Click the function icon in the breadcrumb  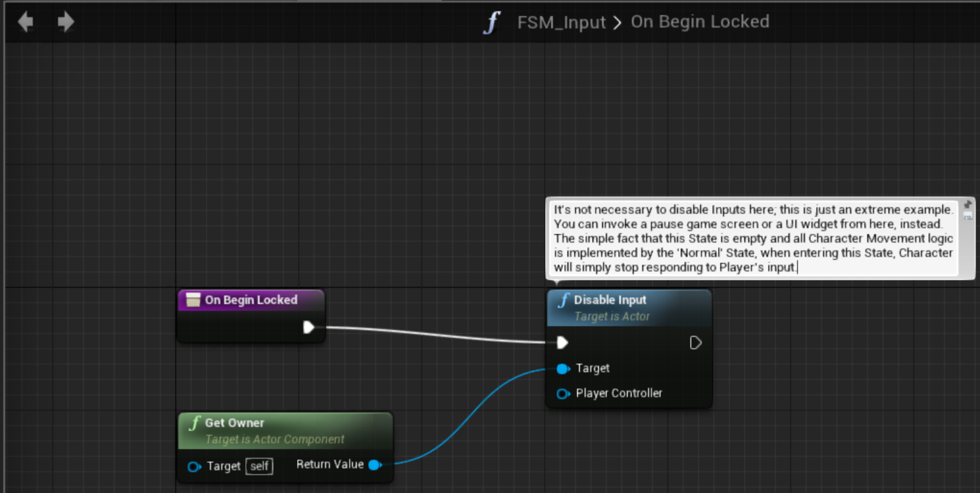point(491,22)
